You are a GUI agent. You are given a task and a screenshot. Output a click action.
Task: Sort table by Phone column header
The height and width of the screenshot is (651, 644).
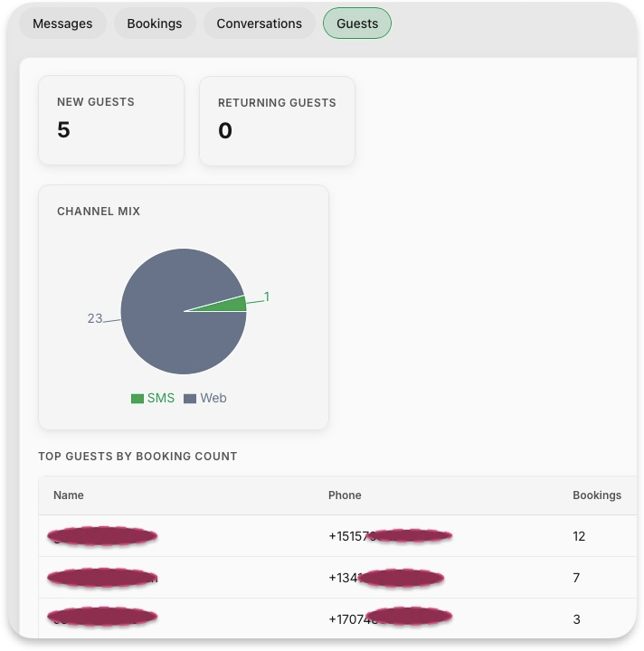[x=345, y=495]
